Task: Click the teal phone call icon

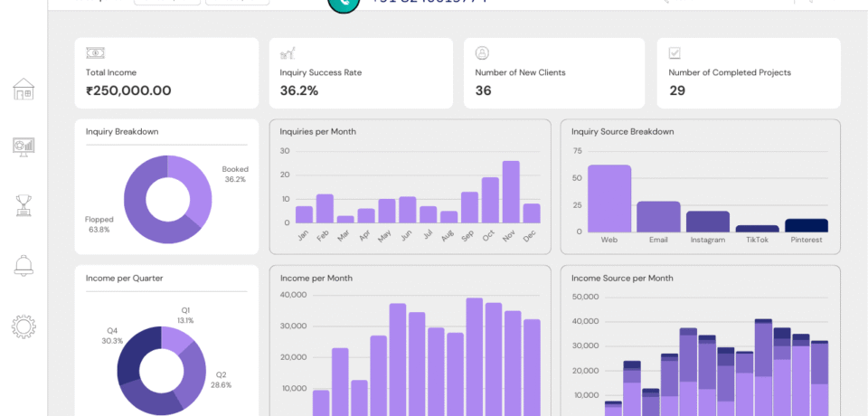Action: pos(344,3)
